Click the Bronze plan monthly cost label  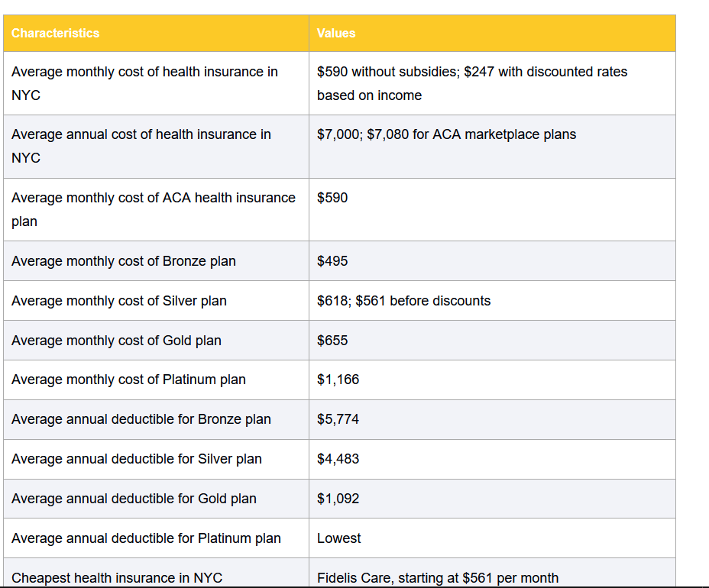[124, 261]
